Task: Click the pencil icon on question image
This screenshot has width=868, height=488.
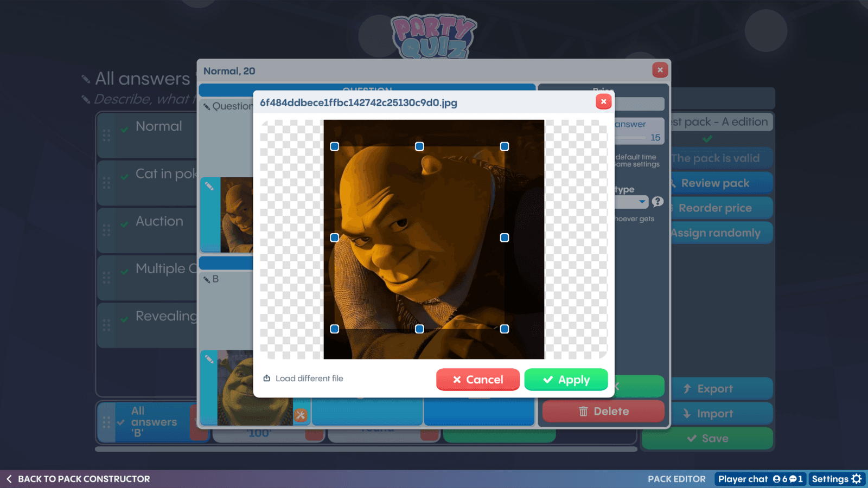Action: [x=209, y=187]
